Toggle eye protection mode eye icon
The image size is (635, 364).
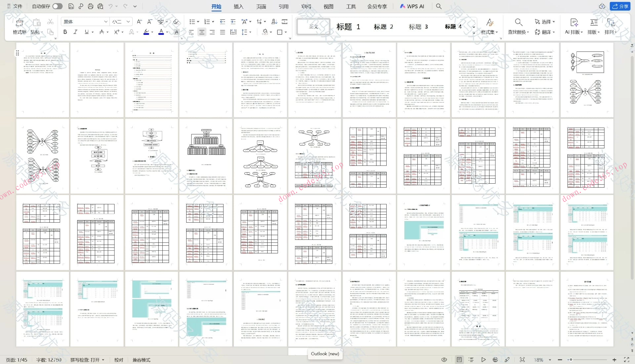(444, 360)
